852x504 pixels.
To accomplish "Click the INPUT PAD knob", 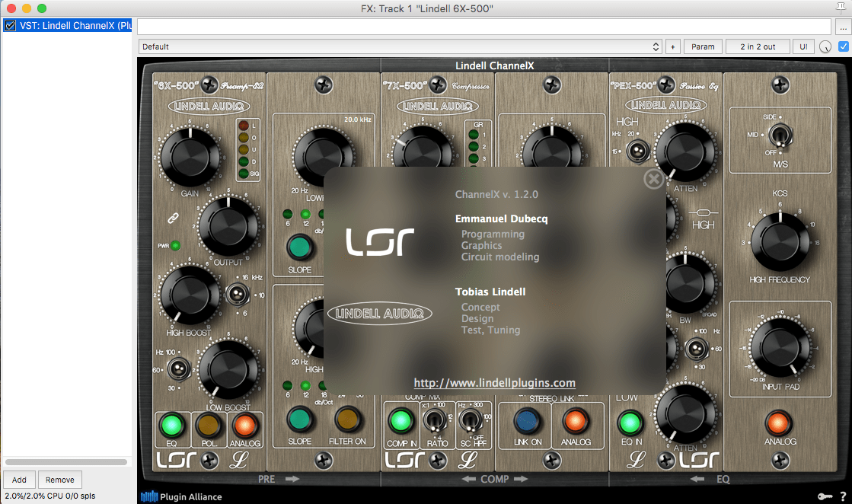I will coord(780,348).
